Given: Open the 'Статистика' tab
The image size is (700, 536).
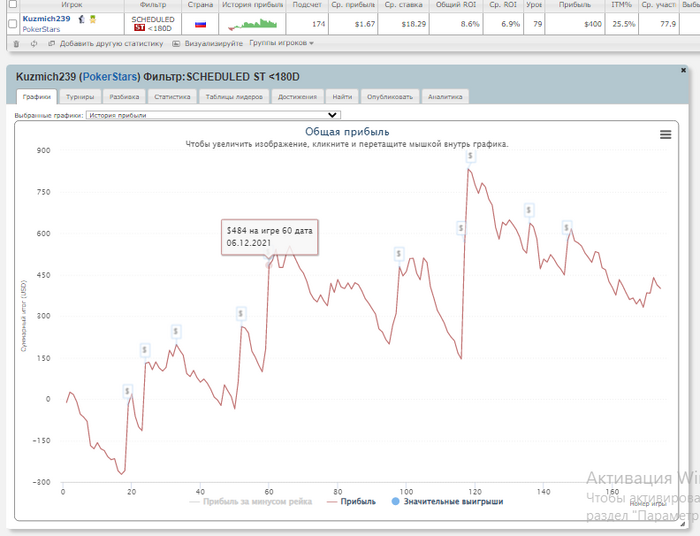Looking at the screenshot, I should [x=172, y=96].
